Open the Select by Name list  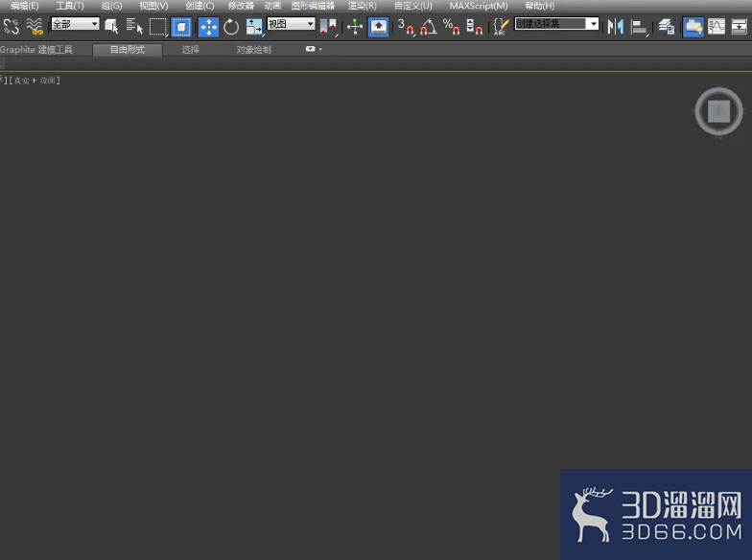pyautogui.click(x=134, y=27)
